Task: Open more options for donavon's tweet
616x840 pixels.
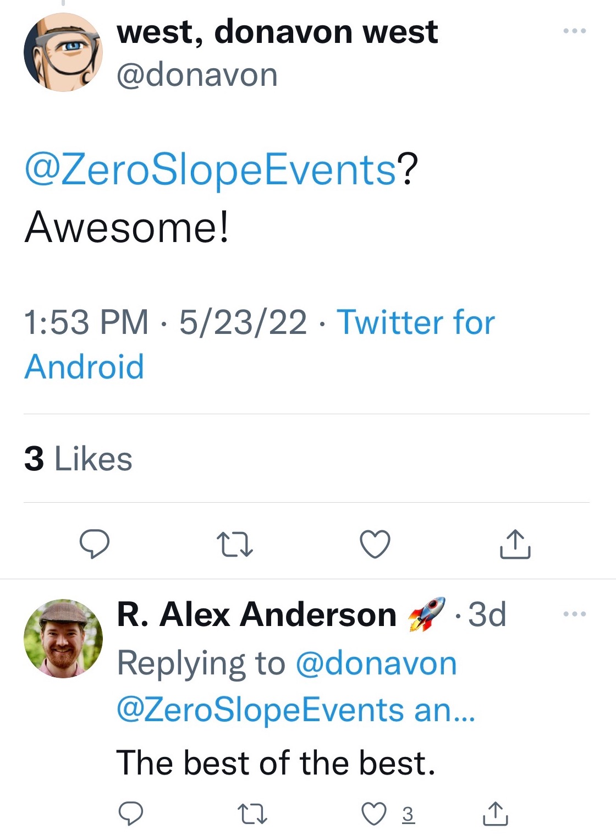Action: 575,31
